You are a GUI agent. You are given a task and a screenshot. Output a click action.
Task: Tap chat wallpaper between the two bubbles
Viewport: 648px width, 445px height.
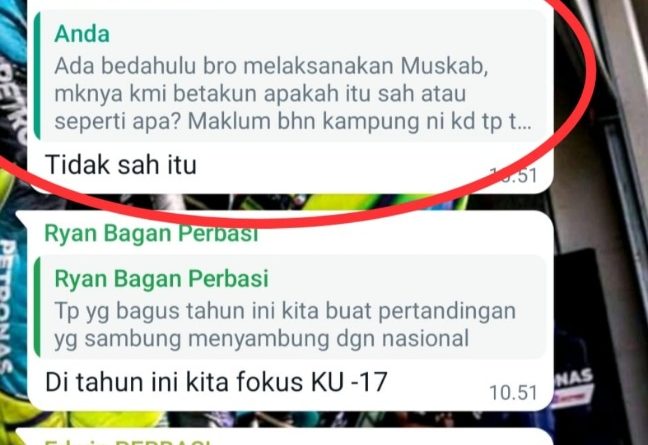pyautogui.click(x=289, y=202)
